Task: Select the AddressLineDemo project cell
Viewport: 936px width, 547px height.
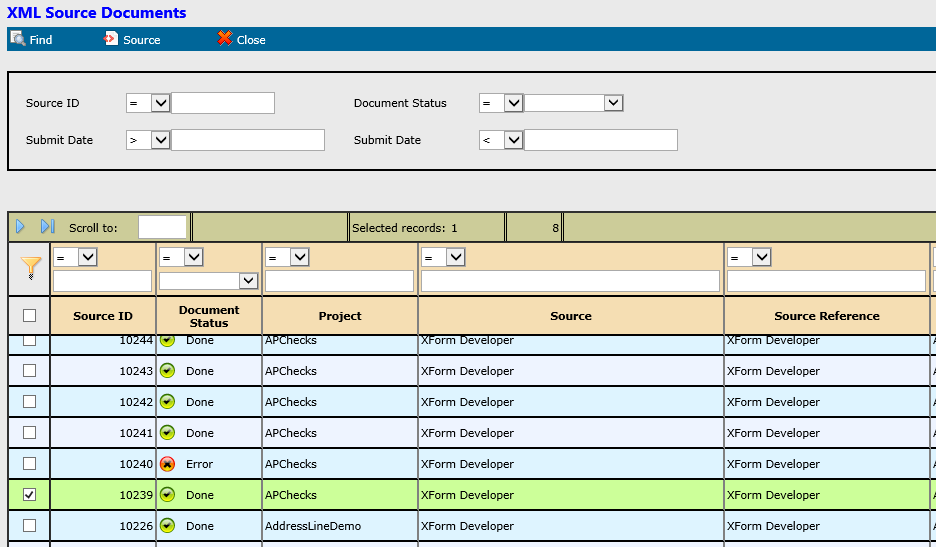Action: pyautogui.click(x=313, y=526)
